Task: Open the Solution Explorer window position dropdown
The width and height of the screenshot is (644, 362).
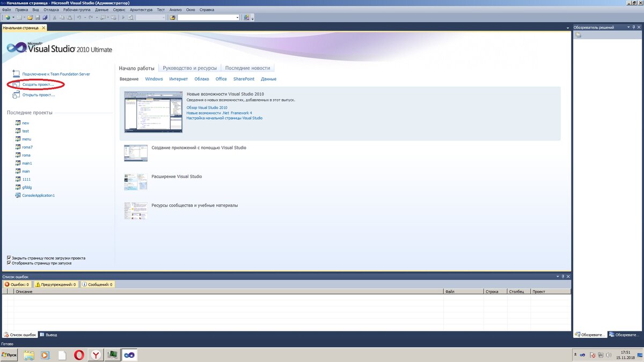Action: click(628, 27)
